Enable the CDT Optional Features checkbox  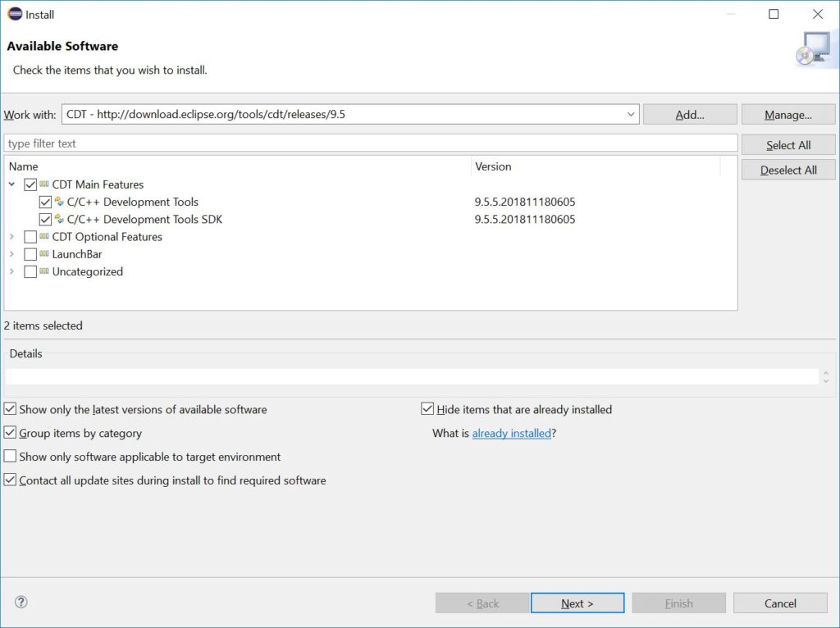pos(30,237)
